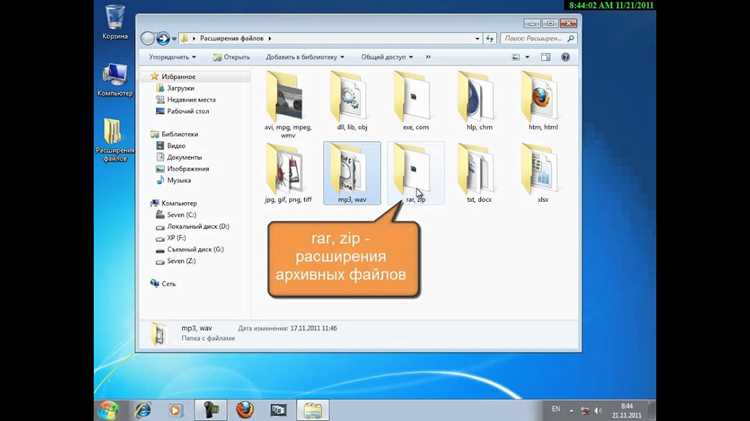Select the Расширения файлов desktop folder
Screen dimensions: 750x421
[x=114, y=139]
